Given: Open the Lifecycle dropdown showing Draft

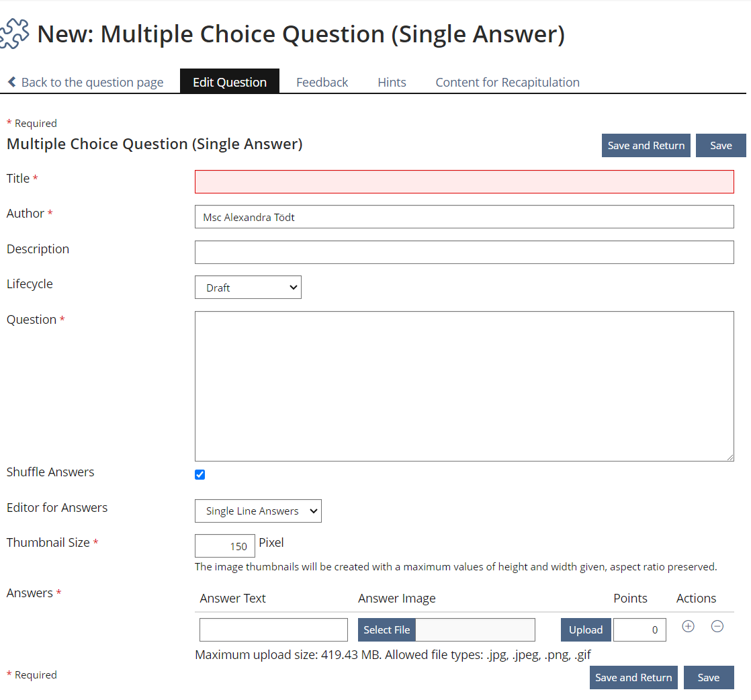Looking at the screenshot, I should pyautogui.click(x=248, y=287).
